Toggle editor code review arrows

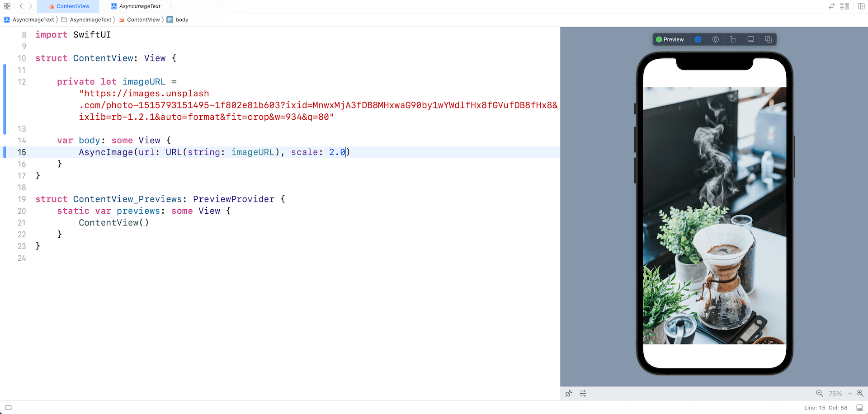(x=831, y=6)
